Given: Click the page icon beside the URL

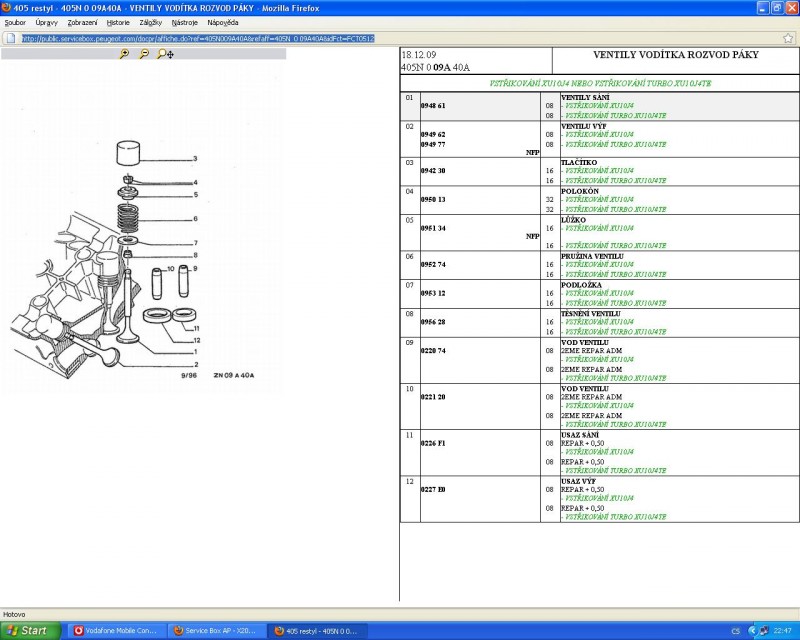Looking at the screenshot, I should click(x=10, y=38).
